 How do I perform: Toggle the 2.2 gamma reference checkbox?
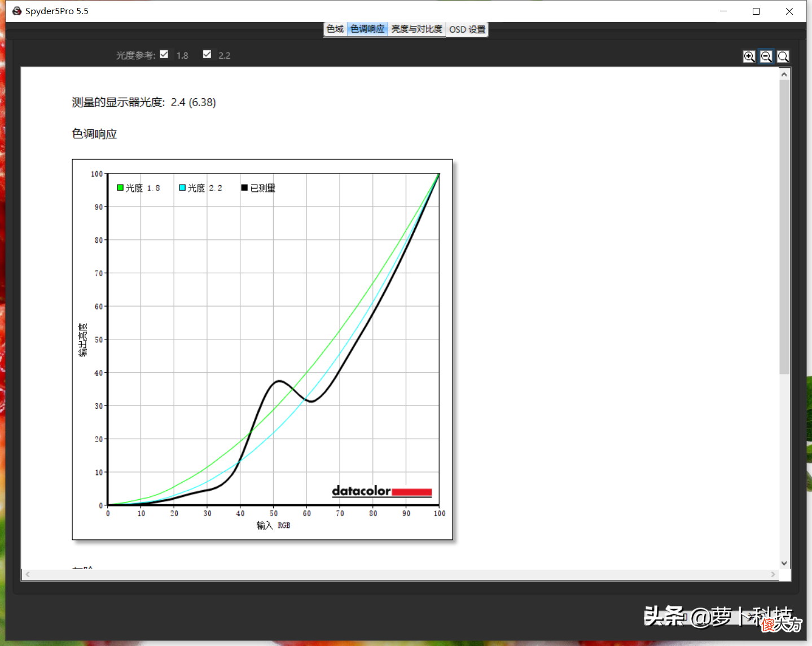[207, 54]
